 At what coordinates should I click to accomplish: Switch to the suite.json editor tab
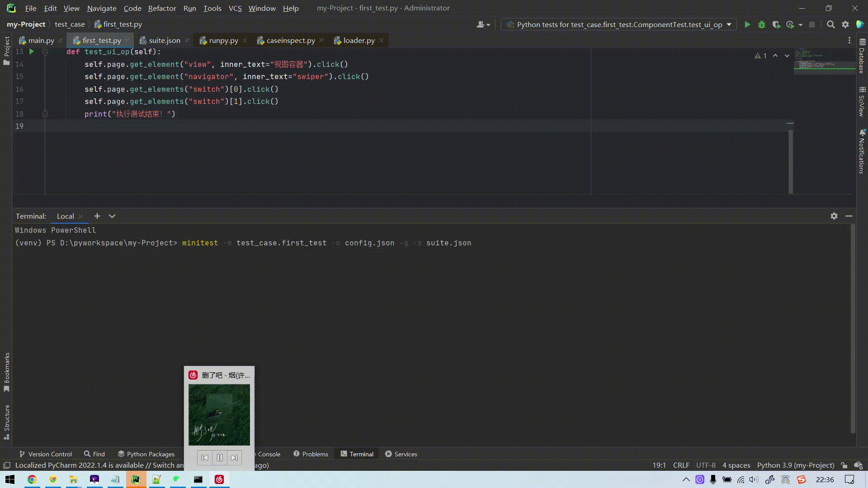pos(164,40)
